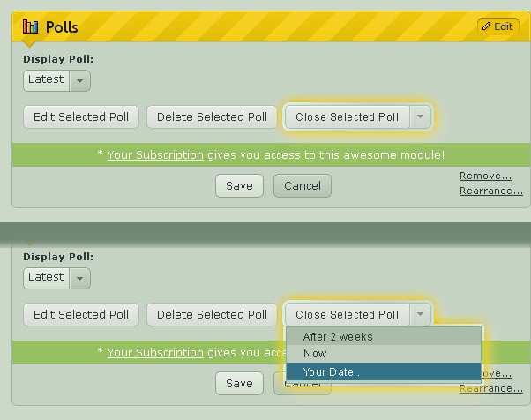Collapse Close Selected Poll arrow in bottom panel
This screenshot has height=420, width=531.
(x=421, y=315)
